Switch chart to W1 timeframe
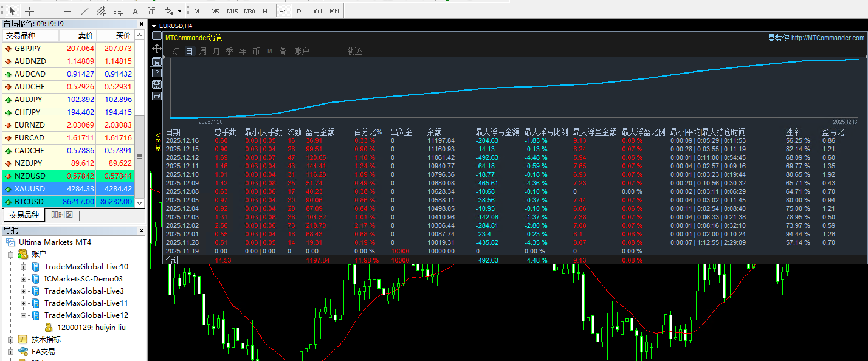The image size is (868, 361). tap(318, 11)
